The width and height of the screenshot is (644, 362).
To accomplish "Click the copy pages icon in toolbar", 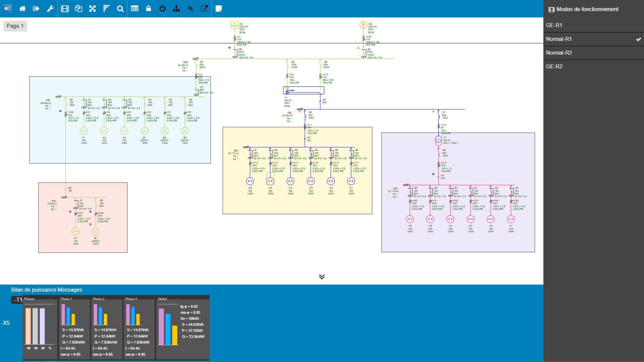I will pyautogui.click(x=78, y=9).
